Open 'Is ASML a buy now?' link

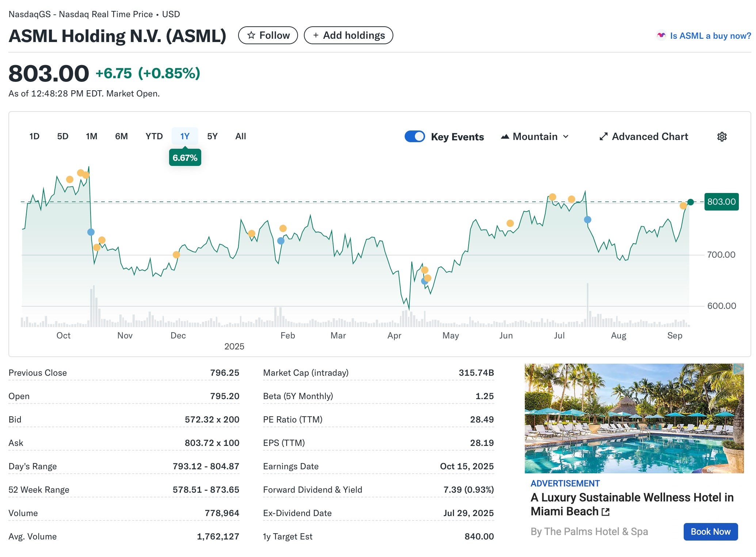click(x=710, y=36)
